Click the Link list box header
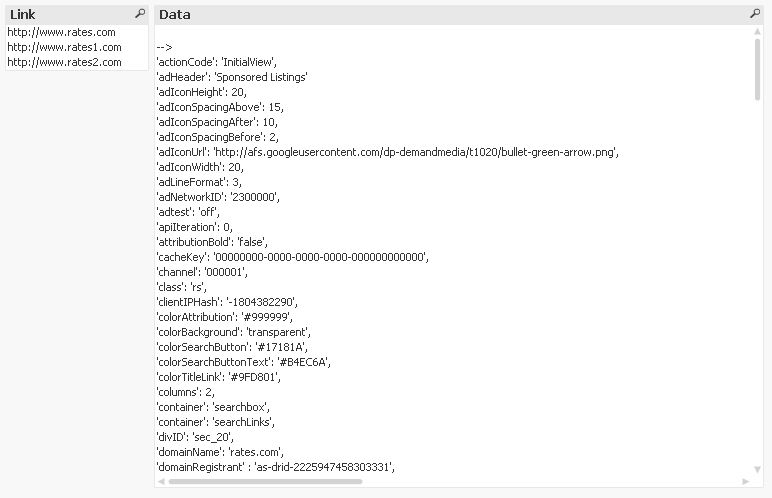 tap(70, 14)
